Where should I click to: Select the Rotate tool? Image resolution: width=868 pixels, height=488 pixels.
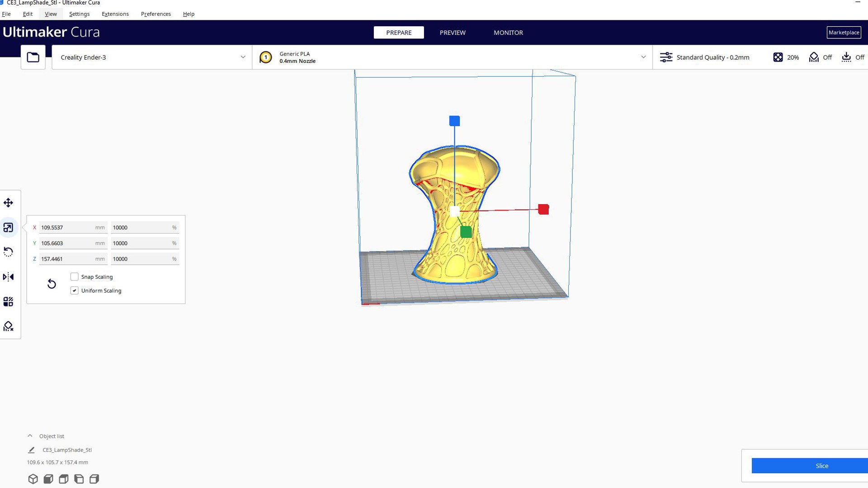(8, 252)
